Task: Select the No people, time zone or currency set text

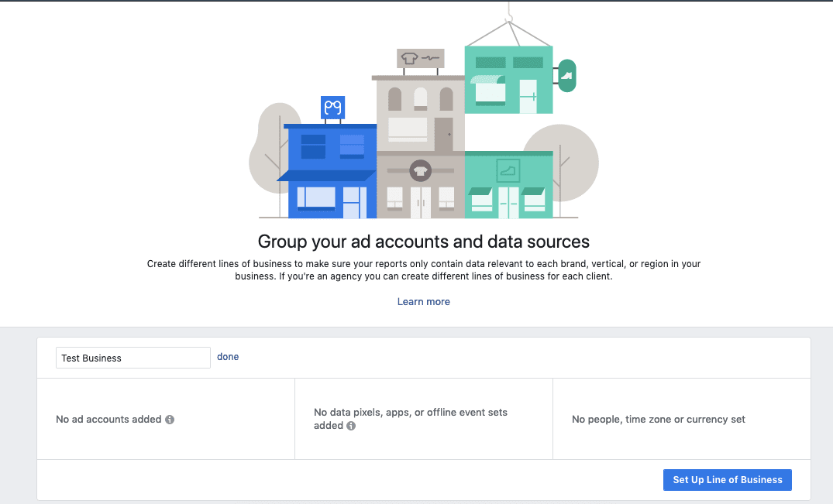Action: pos(658,419)
